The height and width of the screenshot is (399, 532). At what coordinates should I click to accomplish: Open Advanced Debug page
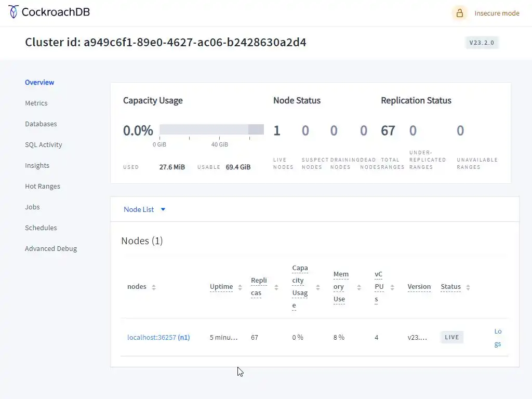[51, 248]
